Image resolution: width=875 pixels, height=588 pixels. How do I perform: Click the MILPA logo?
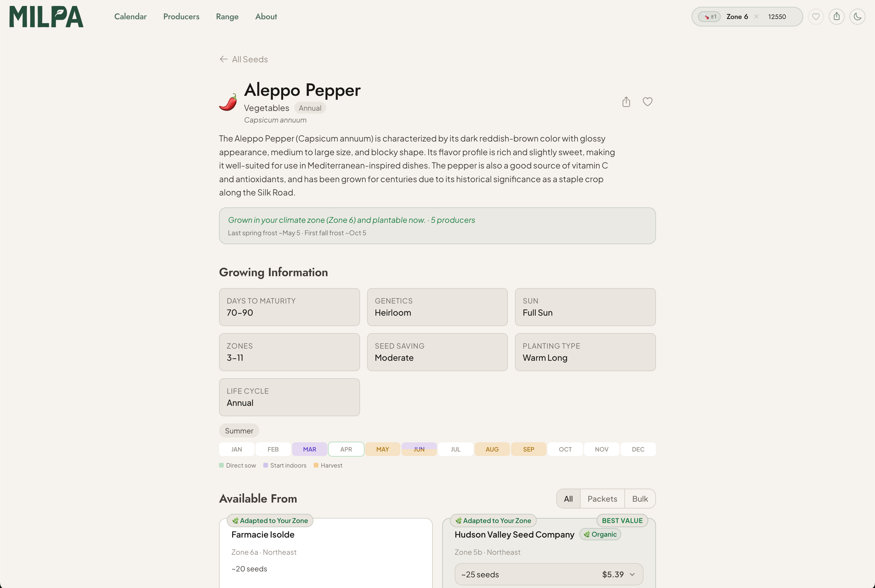46,17
